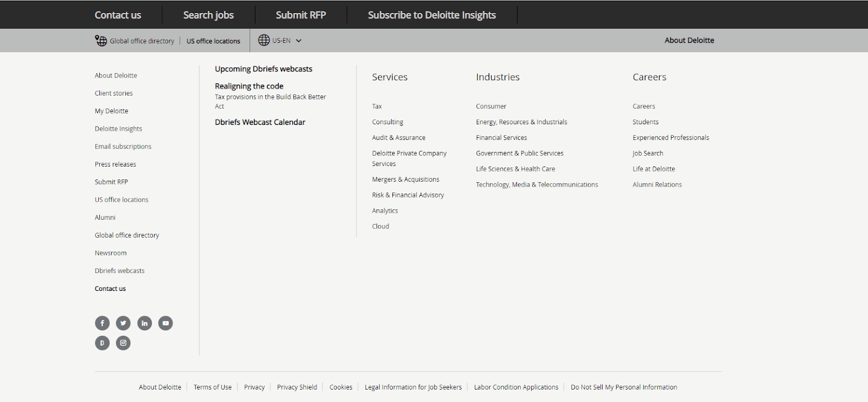Open the Cloud service link
The height and width of the screenshot is (402, 868).
[380, 226]
